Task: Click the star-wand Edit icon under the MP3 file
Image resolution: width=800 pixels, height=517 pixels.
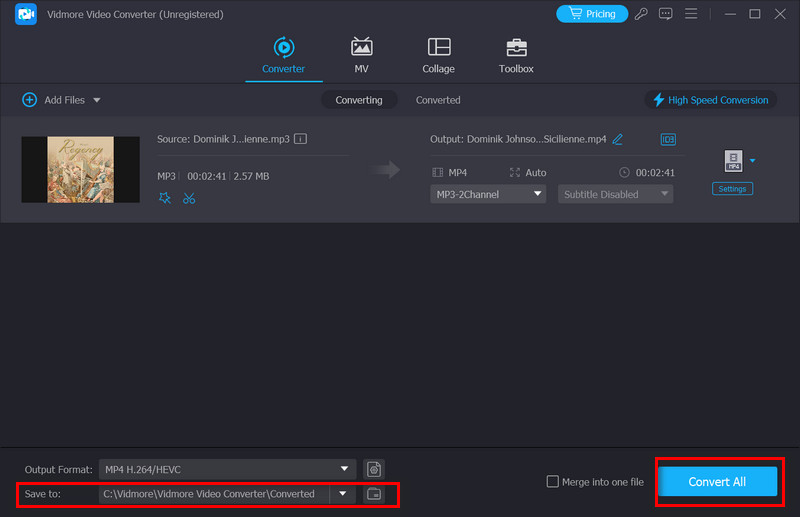Action: [165, 198]
